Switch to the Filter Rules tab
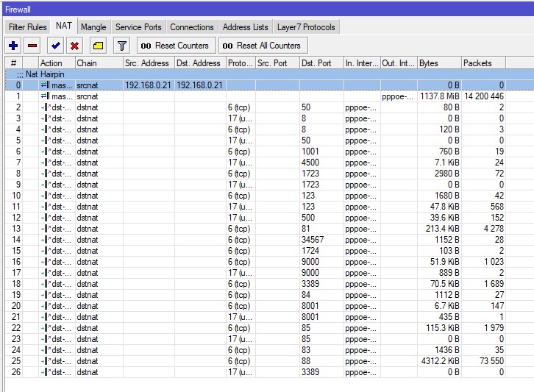Viewport: 534px width, 392px height. point(27,27)
